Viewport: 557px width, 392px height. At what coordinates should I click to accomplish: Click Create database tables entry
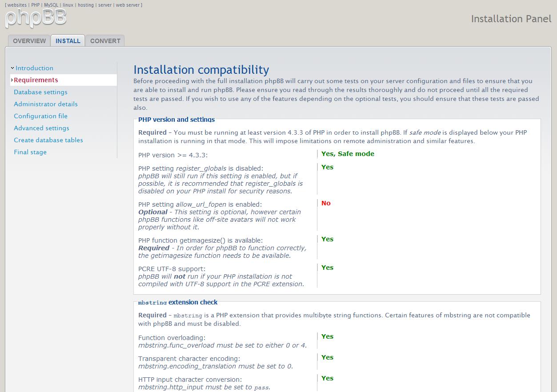click(48, 140)
